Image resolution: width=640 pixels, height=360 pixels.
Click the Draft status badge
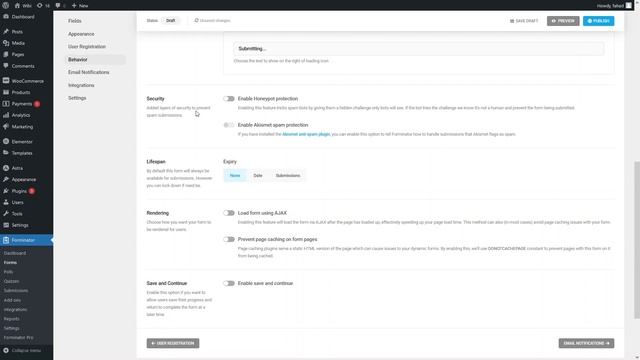tap(171, 20)
